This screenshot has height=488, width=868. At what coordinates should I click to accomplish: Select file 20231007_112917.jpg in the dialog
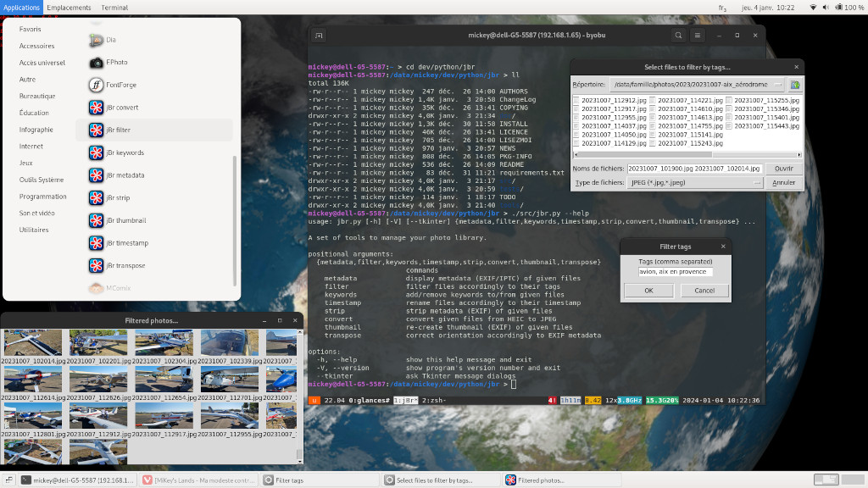coord(614,109)
